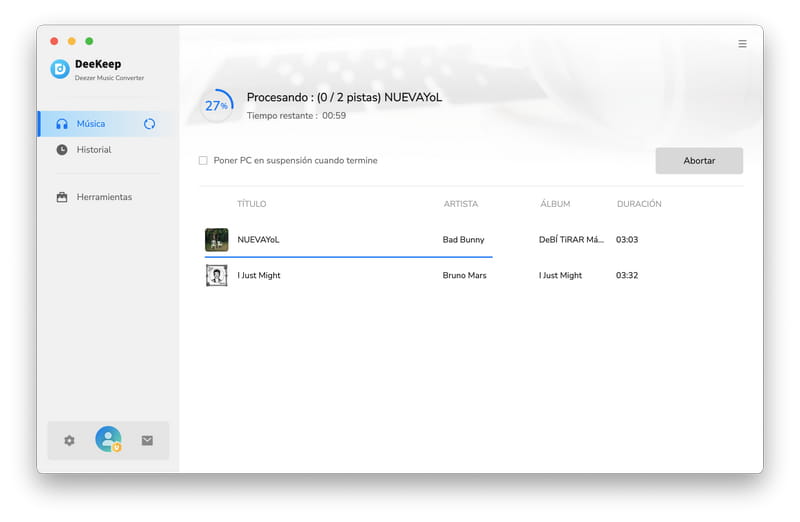This screenshot has width=800, height=522.
Task: Click the DeeKeep logo icon
Action: coord(60,69)
